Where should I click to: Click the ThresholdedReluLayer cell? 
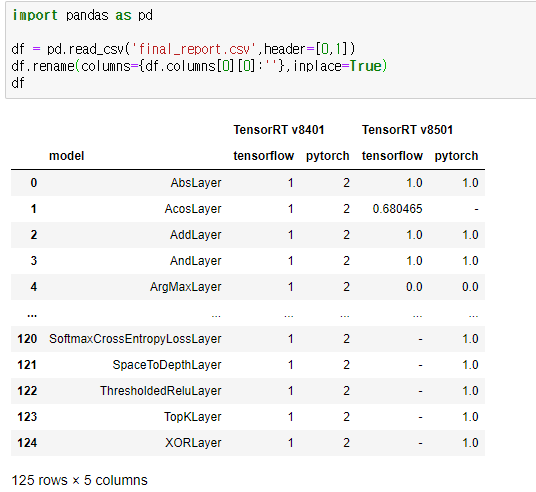[x=161, y=391]
